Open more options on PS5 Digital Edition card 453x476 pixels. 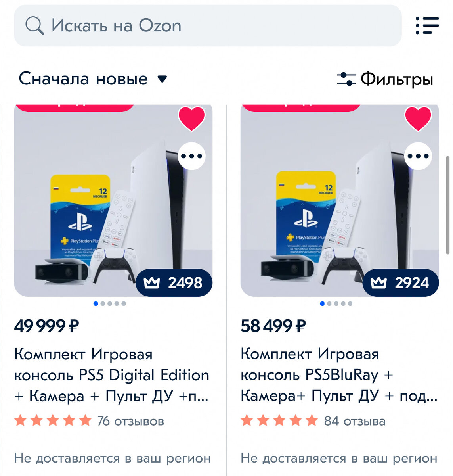click(192, 156)
